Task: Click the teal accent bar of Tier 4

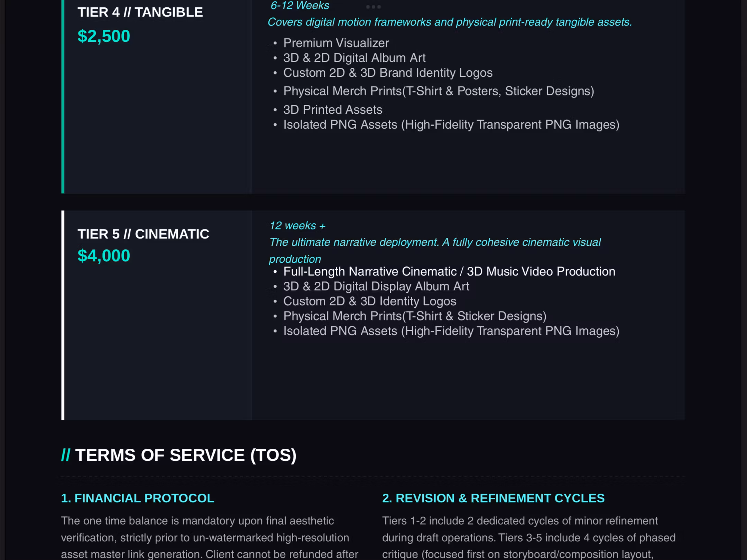Action: (63, 96)
